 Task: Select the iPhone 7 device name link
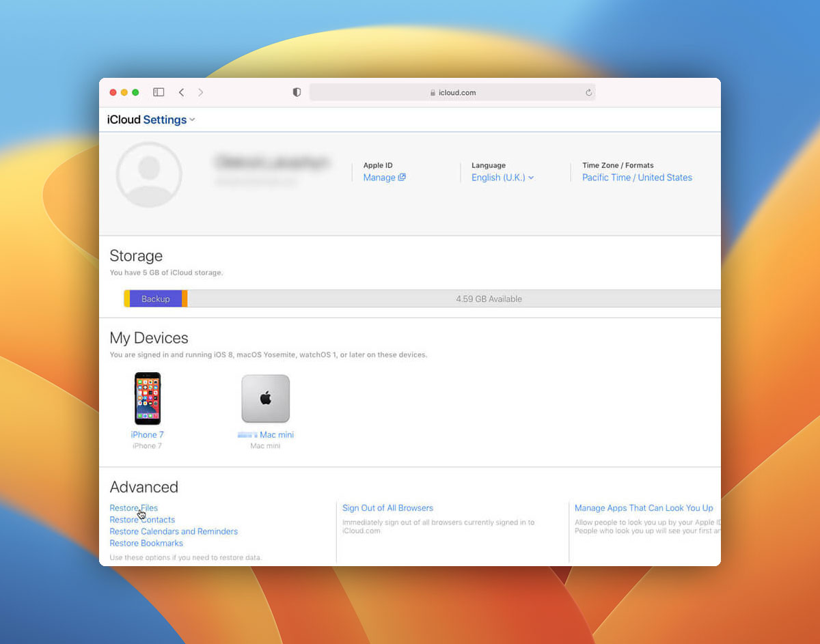tap(148, 434)
